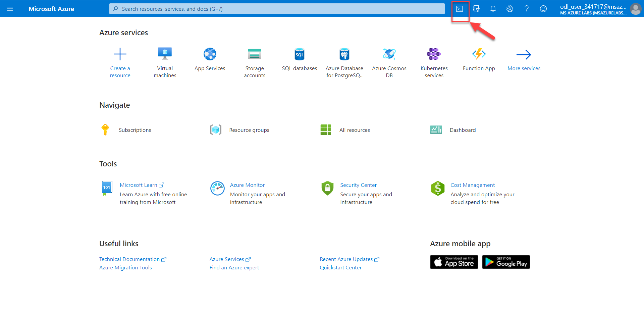Screen dimensions: 644x316
Task: Click the odl_user account name text
Action: pos(593,6)
